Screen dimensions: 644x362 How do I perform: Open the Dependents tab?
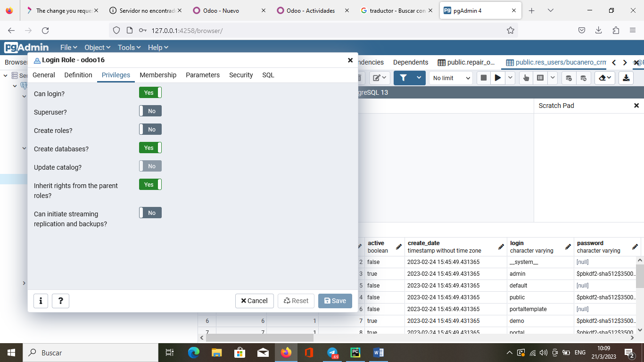click(411, 62)
